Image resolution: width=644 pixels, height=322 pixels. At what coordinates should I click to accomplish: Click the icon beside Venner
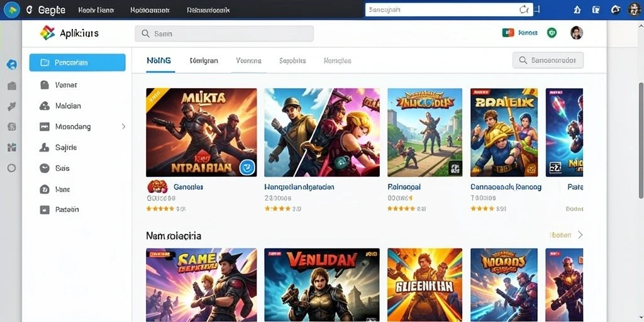tap(45, 85)
